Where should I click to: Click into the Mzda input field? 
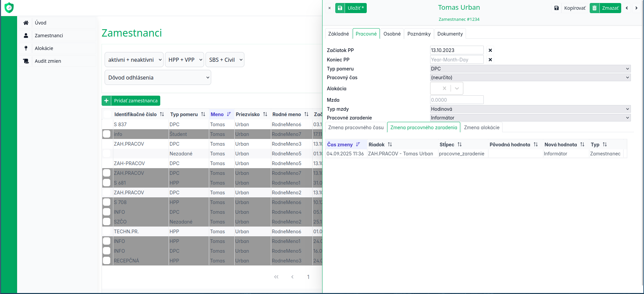pyautogui.click(x=457, y=100)
